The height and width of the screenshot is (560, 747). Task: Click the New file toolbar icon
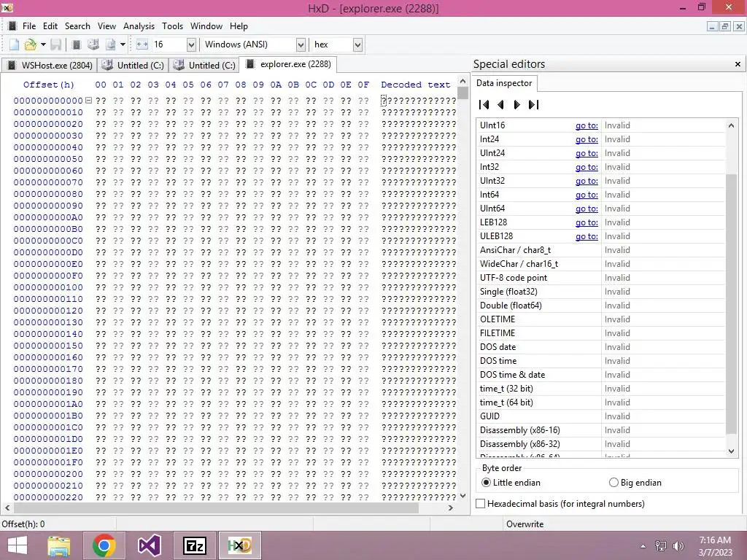coord(15,44)
